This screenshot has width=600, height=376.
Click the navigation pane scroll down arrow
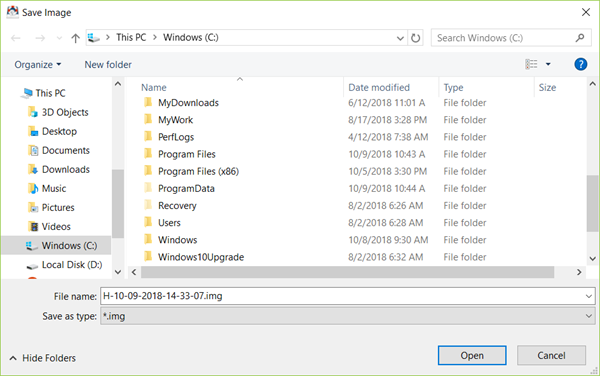click(118, 272)
